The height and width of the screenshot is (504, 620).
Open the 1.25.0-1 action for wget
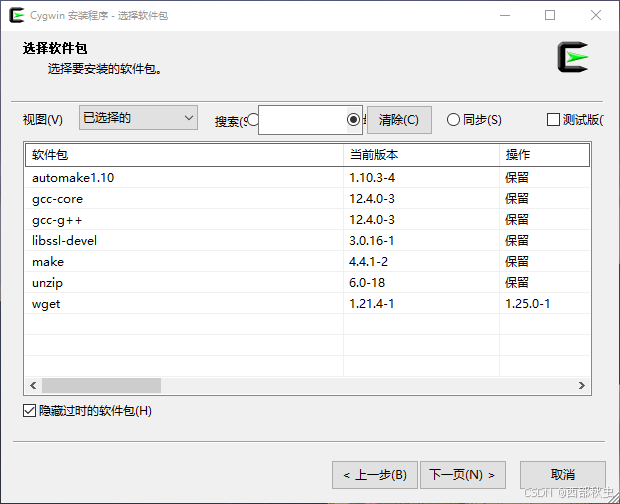tap(527, 304)
